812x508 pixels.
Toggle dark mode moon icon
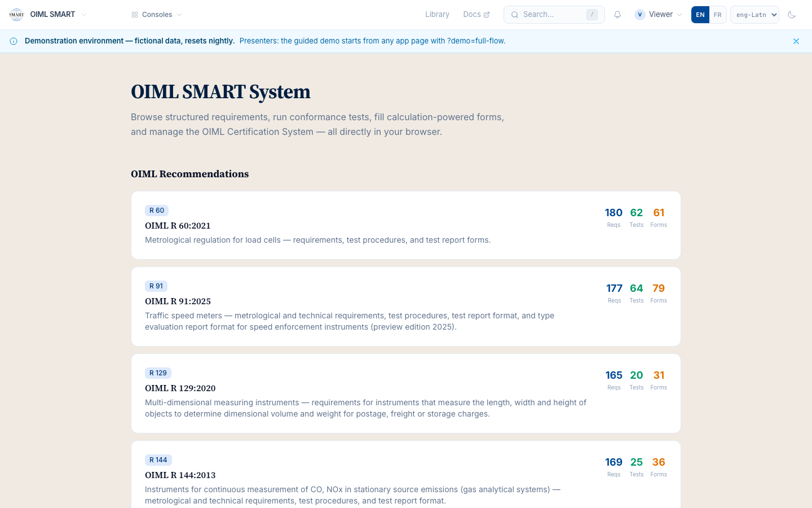(792, 15)
